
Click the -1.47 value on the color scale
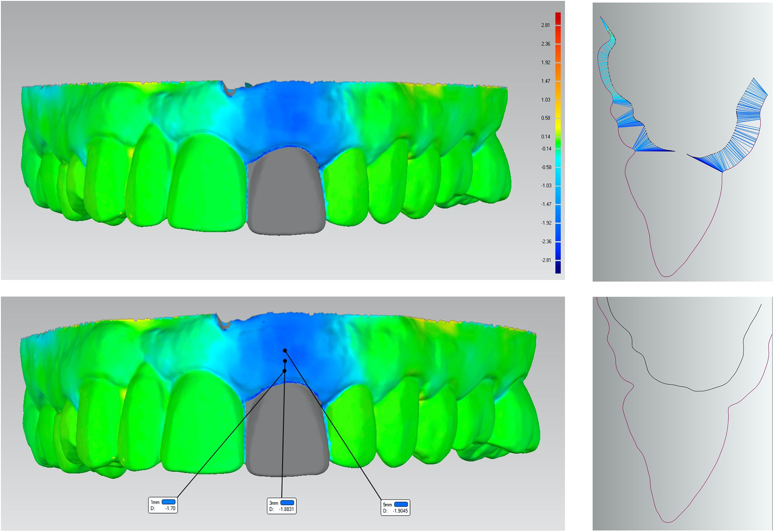point(547,204)
